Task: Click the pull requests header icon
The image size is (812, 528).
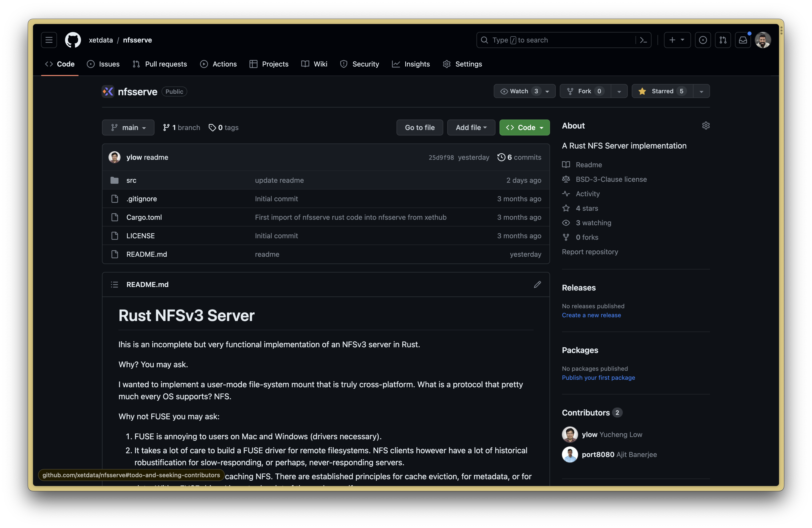Action: (722, 40)
